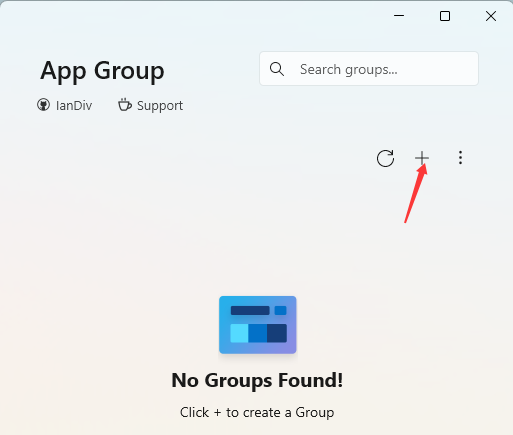Viewport: 513px width, 435px height.
Task: Minimize the App Group window
Action: (x=399, y=16)
